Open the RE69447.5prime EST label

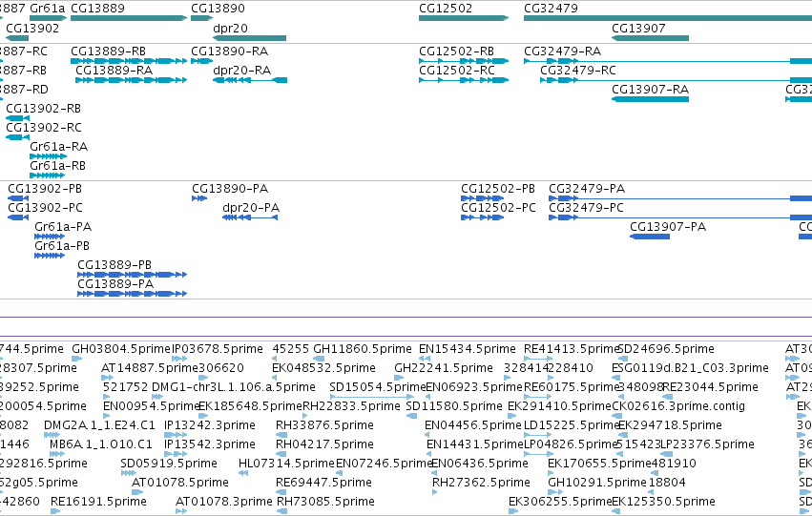tap(323, 484)
